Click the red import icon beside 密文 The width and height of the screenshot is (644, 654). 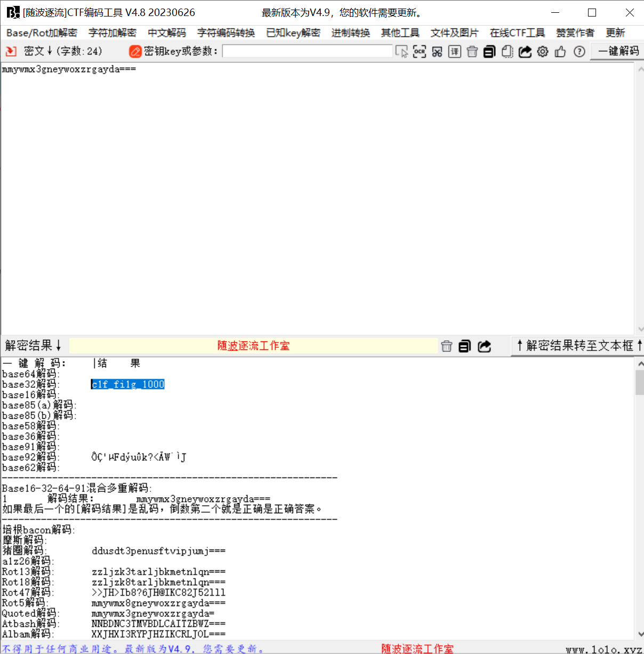[11, 51]
